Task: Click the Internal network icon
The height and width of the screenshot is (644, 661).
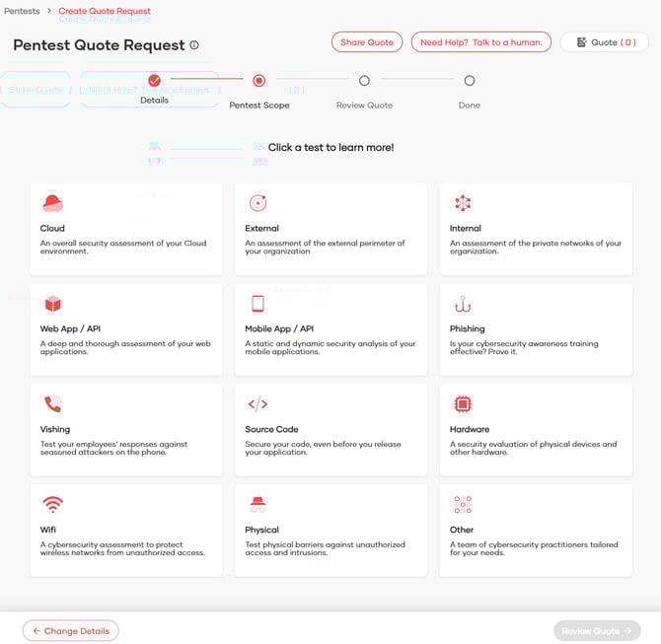Action: 463,203
